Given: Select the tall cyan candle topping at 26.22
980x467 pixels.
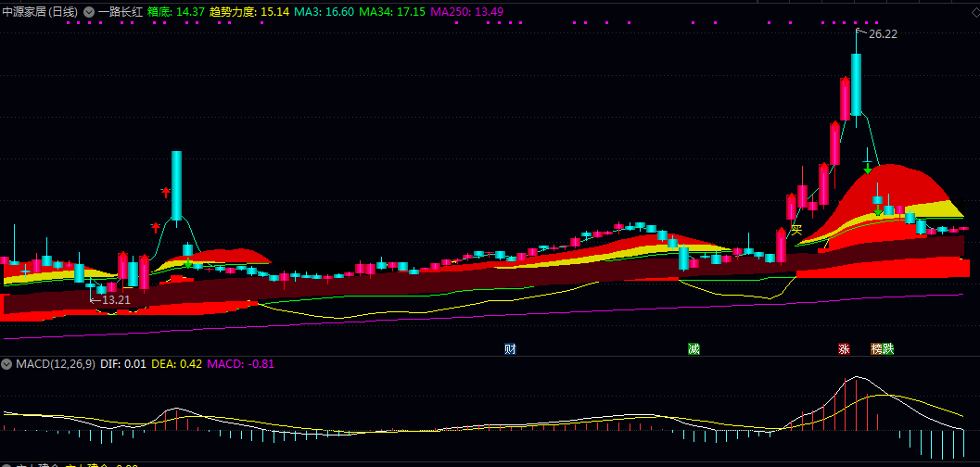Looking at the screenshot, I should [x=857, y=84].
